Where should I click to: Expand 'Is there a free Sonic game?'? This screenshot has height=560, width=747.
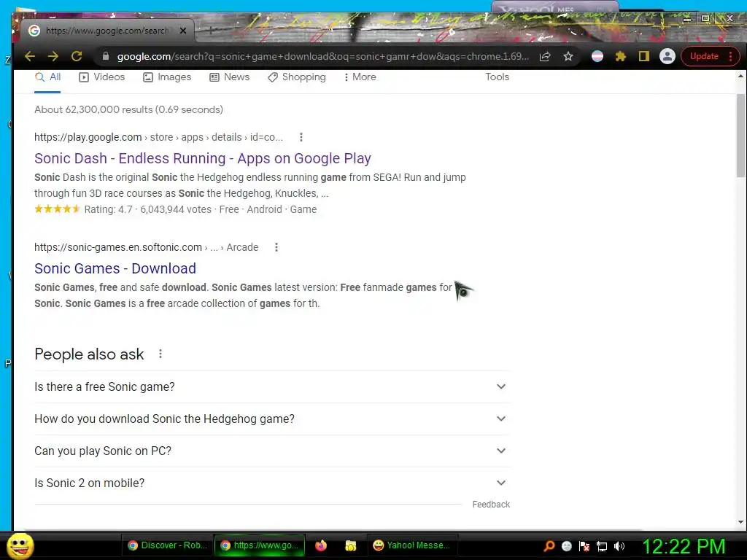pos(272,386)
